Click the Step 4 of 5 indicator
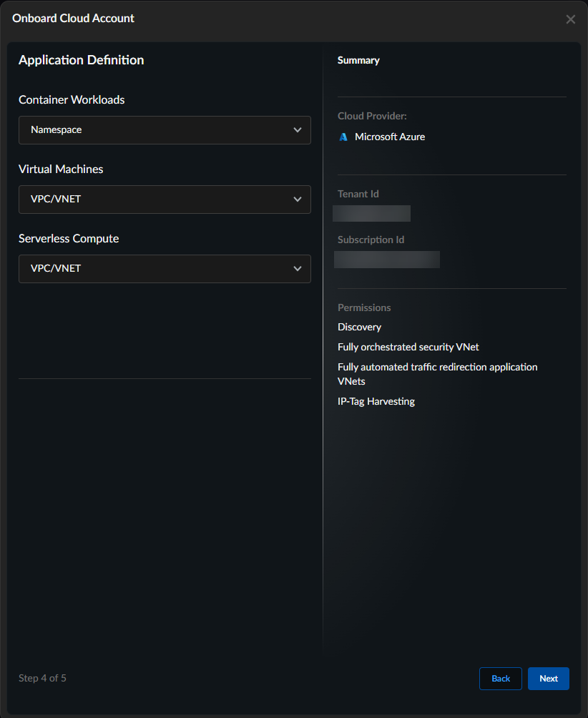 point(42,678)
